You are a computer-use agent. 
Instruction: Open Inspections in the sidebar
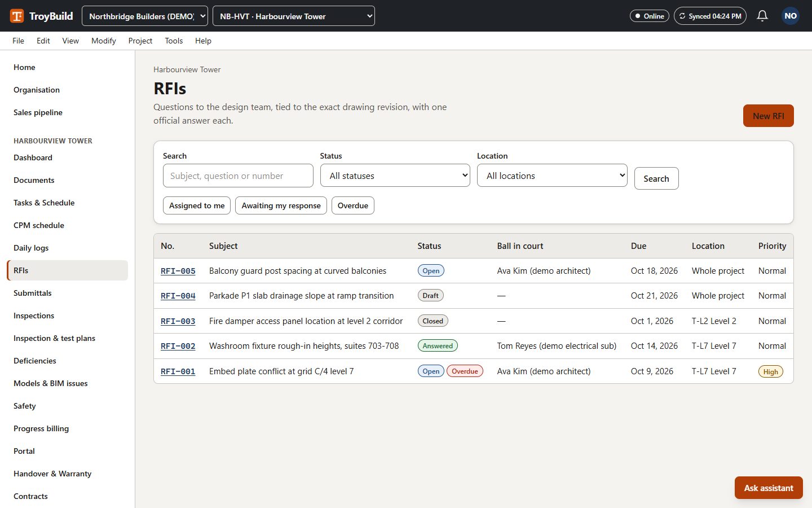click(x=68, y=316)
